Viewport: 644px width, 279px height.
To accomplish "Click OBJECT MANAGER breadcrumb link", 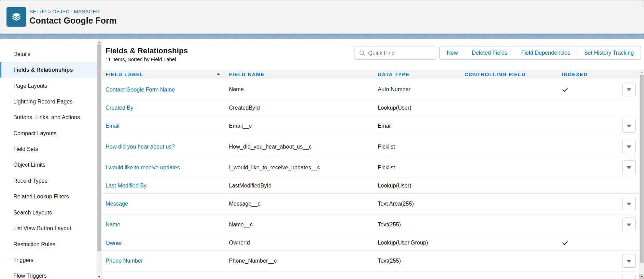I will [76, 12].
